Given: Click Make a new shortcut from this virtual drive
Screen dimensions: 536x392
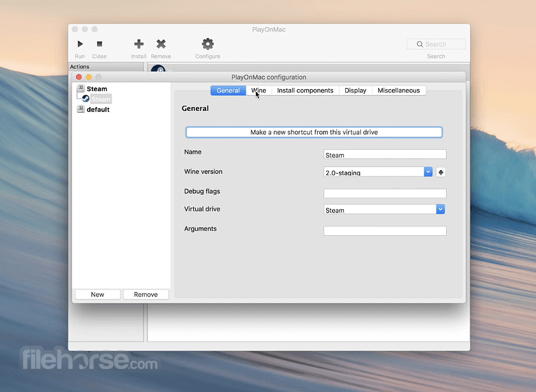Looking at the screenshot, I should pos(314,132).
